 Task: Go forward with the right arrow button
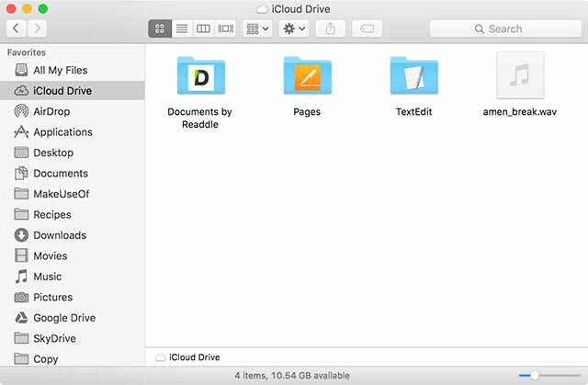(x=37, y=28)
